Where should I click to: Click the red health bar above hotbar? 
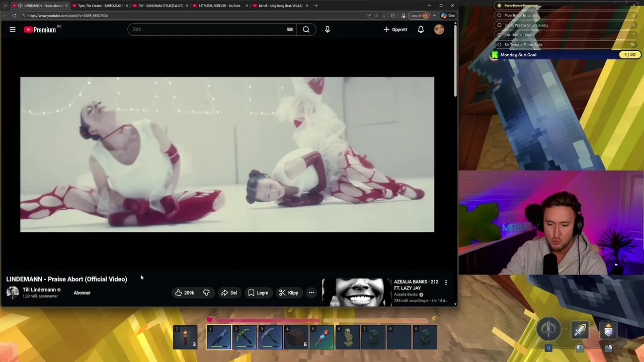point(268,320)
